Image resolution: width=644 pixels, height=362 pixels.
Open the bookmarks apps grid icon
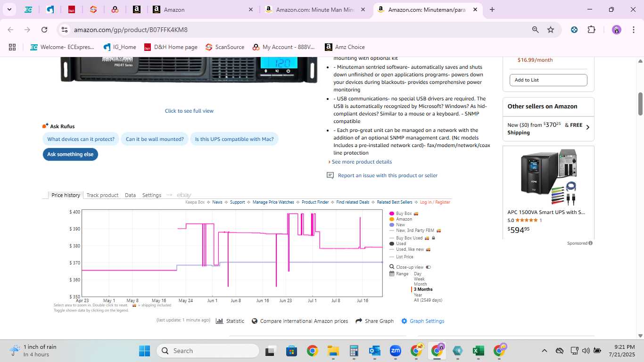pyautogui.click(x=12, y=47)
